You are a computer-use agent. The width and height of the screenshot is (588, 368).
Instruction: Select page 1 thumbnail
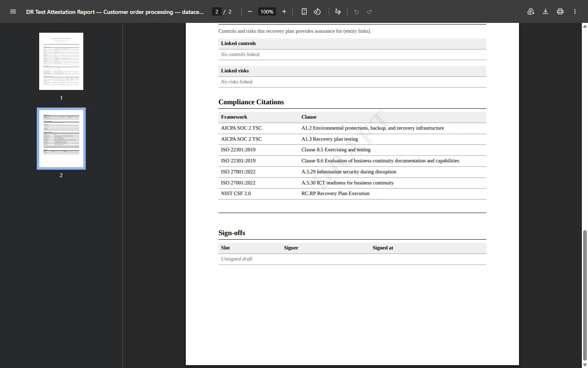click(61, 61)
